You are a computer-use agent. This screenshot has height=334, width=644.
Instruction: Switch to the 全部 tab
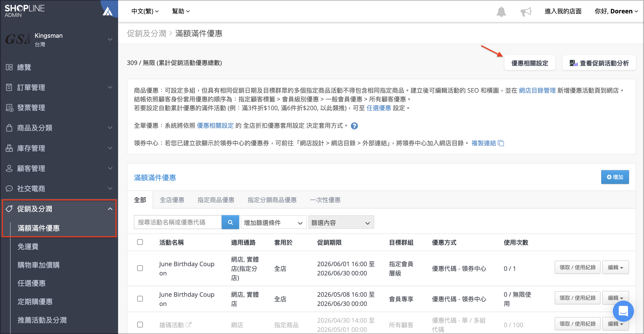(140, 200)
